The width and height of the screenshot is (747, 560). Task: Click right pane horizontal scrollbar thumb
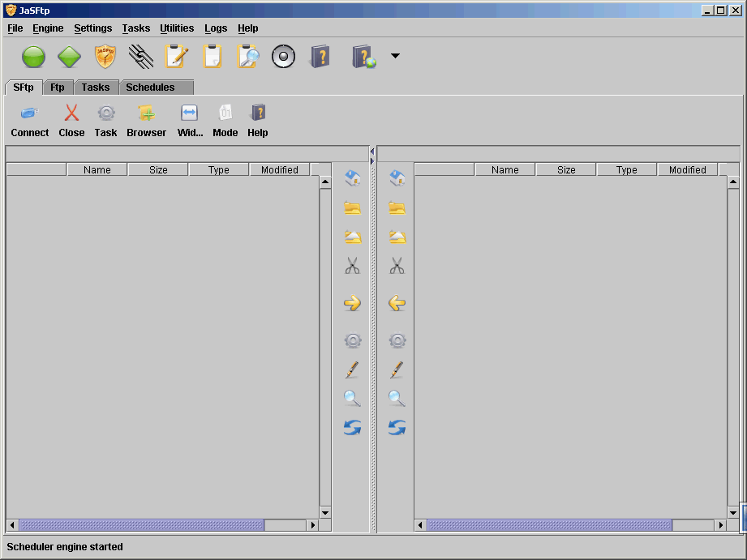pos(549,525)
